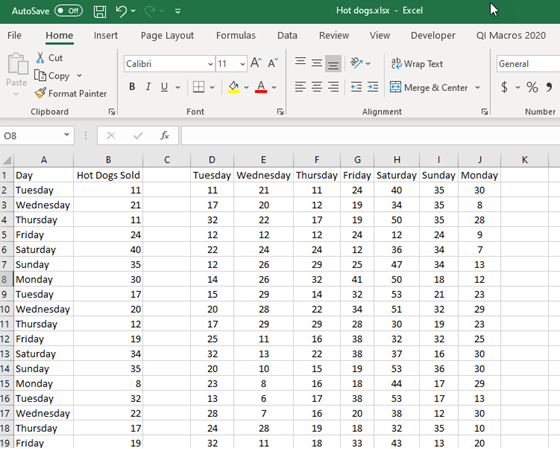Open Customize Quick Access Toolbar arrow
Image resolution: width=560 pixels, height=449 pixels.
click(x=178, y=11)
